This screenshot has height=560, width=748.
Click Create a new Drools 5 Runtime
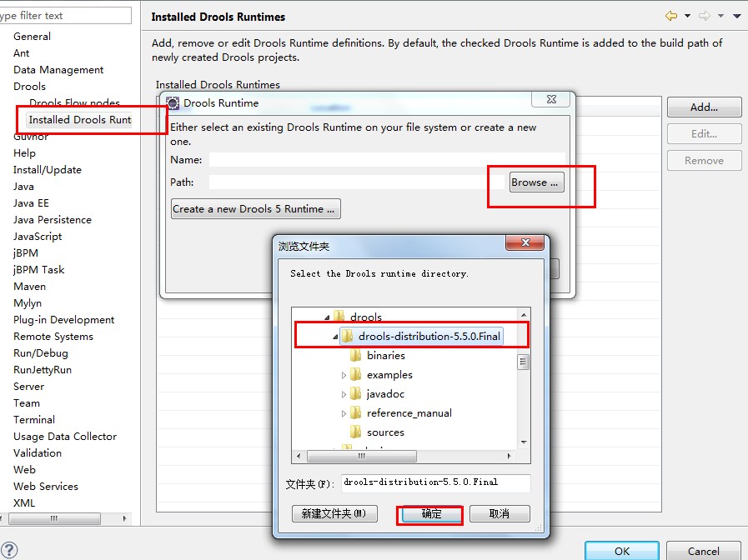click(x=256, y=208)
